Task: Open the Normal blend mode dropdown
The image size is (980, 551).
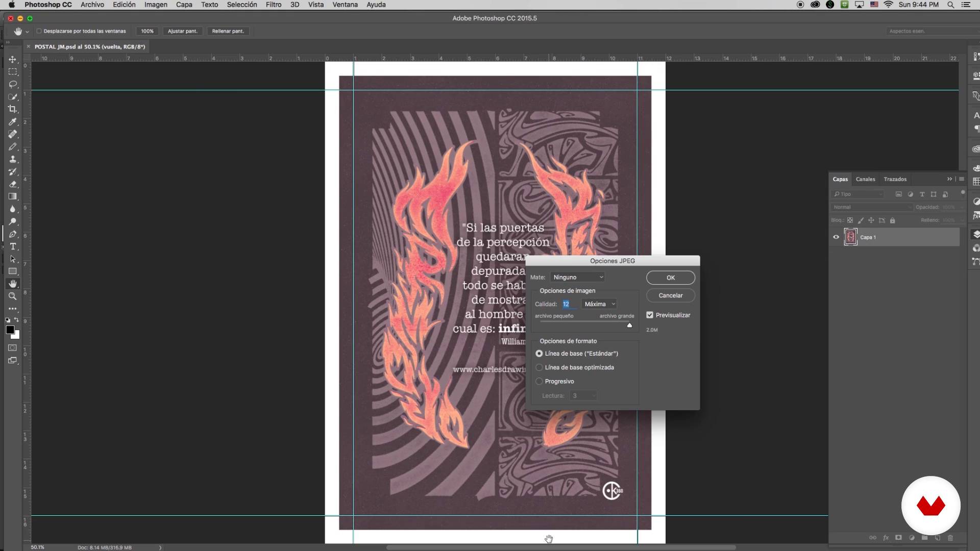Action: click(872, 207)
